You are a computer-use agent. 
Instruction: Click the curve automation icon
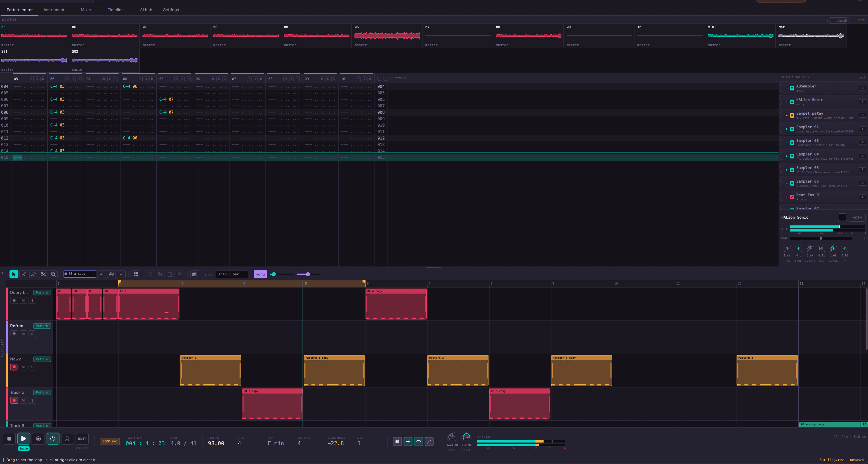[429, 441]
